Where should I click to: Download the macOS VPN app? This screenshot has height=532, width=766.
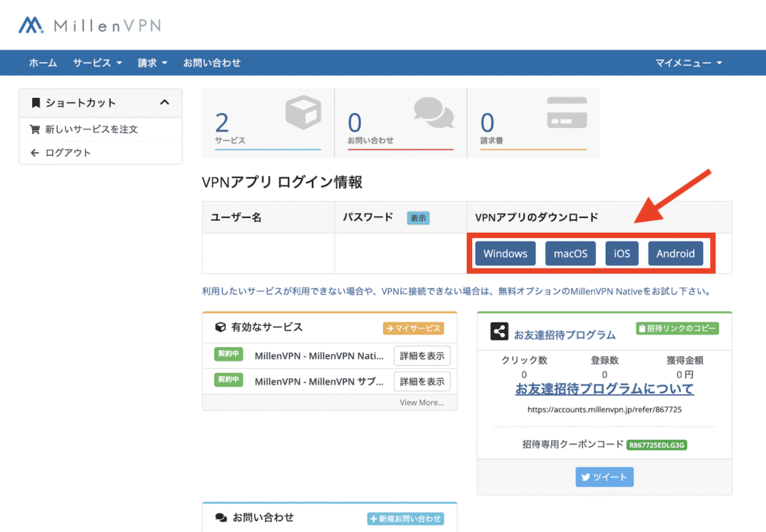[571, 254]
